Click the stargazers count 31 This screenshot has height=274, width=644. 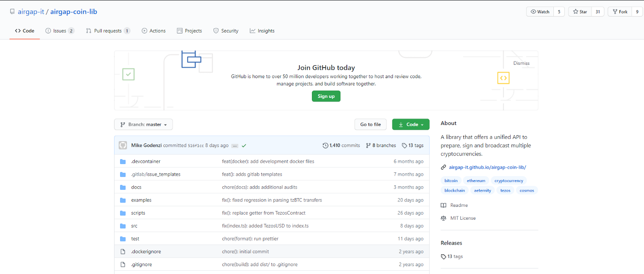pyautogui.click(x=598, y=12)
